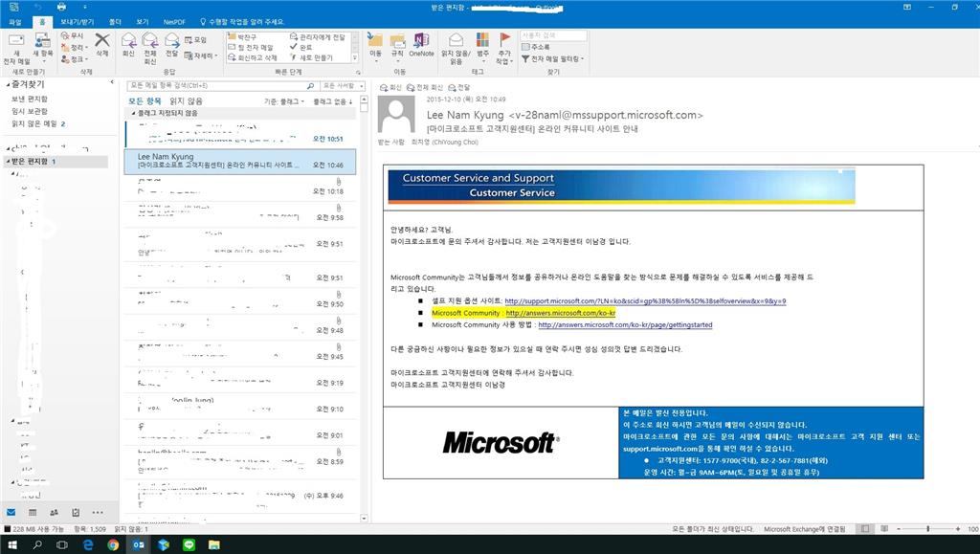The image size is (980, 554).
Task: Open the 이동 move dropdown
Action: (x=375, y=47)
